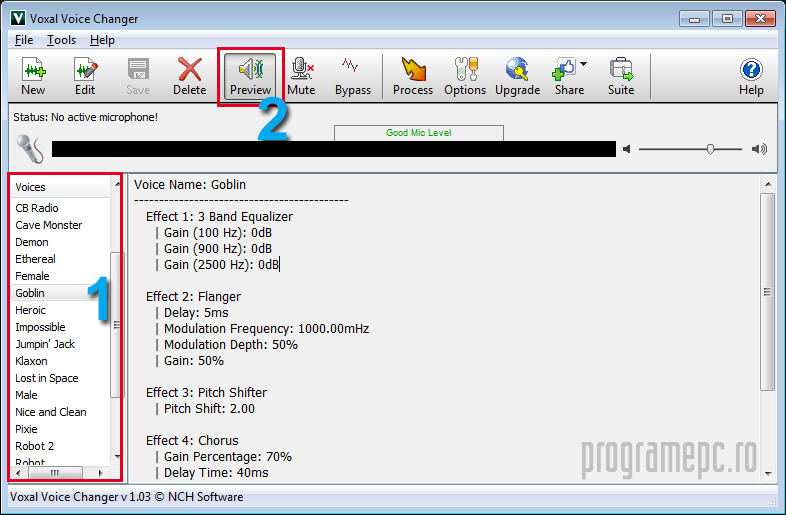
Task: Expand the Share dropdown arrow
Action: [x=583, y=64]
